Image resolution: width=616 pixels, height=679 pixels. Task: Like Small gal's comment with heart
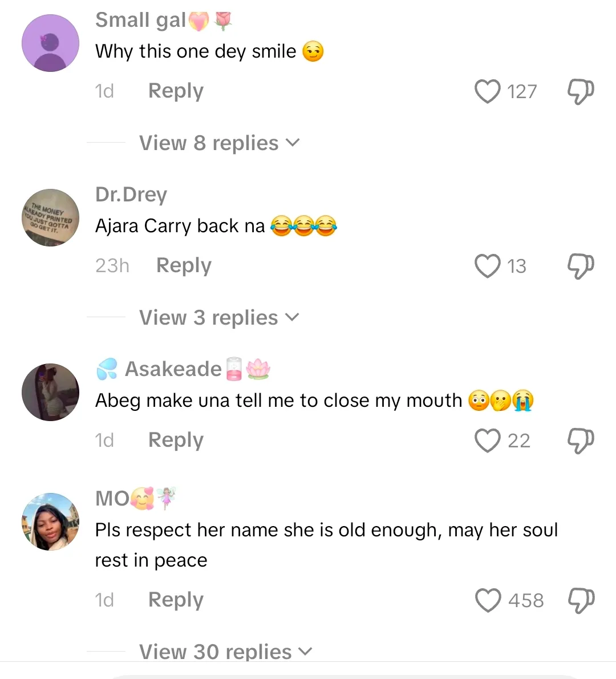[487, 91]
